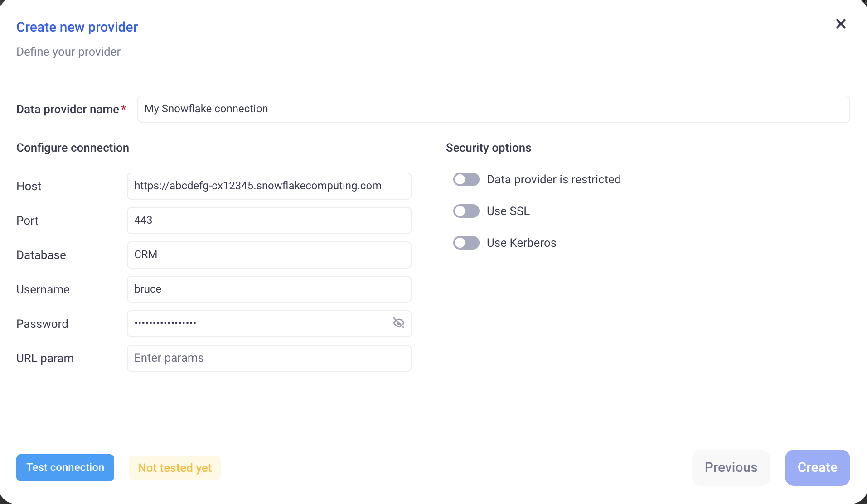Click the Create new provider title
The image size is (867, 504).
click(77, 27)
